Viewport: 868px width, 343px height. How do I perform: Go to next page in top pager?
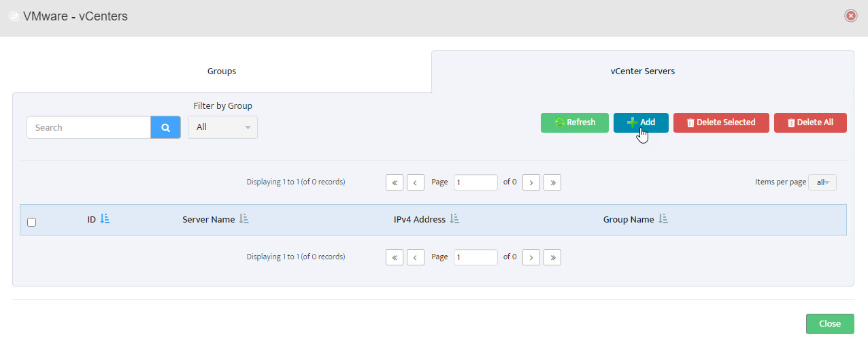(531, 182)
